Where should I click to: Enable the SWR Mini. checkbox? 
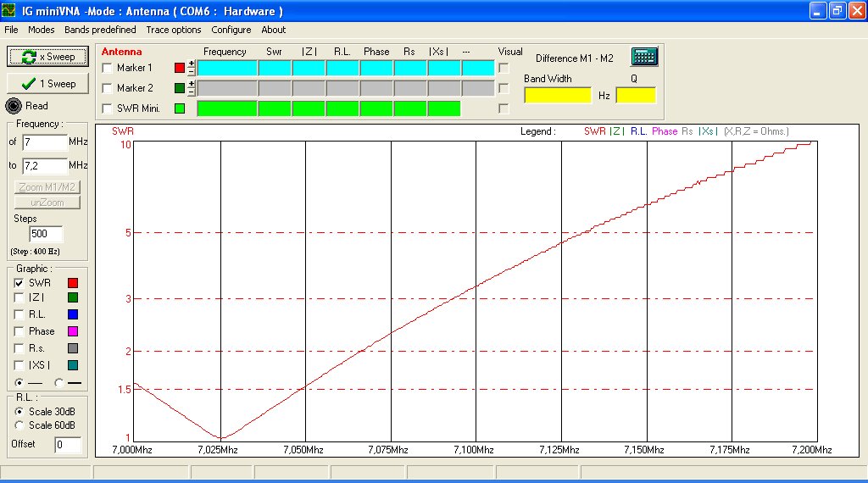coord(108,108)
